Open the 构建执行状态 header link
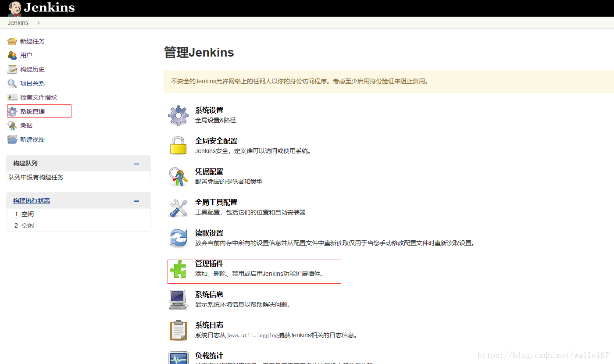Image resolution: width=614 pixels, height=364 pixels. point(32,200)
